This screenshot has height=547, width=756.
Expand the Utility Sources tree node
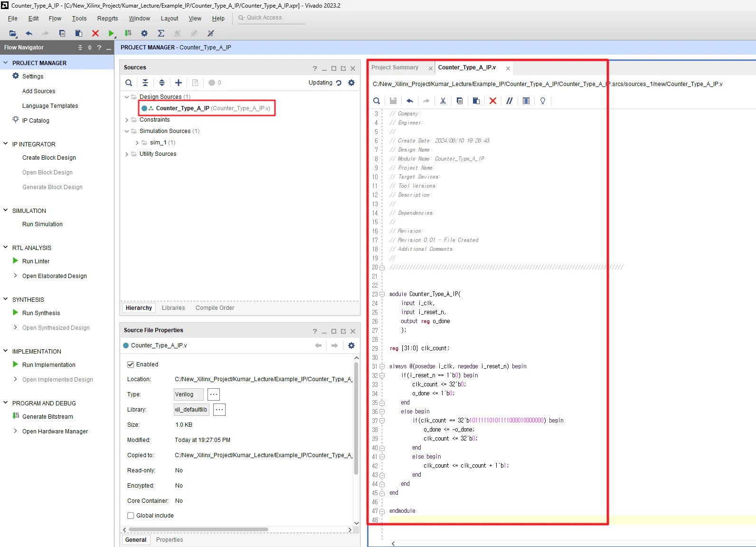point(127,154)
